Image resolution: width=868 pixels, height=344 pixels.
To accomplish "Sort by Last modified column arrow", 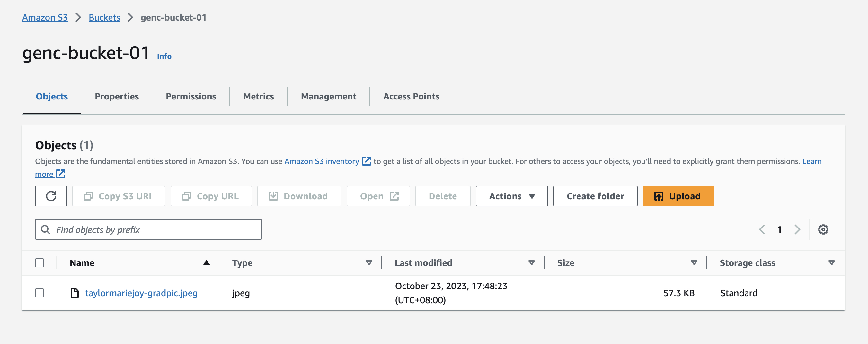I will [531, 262].
